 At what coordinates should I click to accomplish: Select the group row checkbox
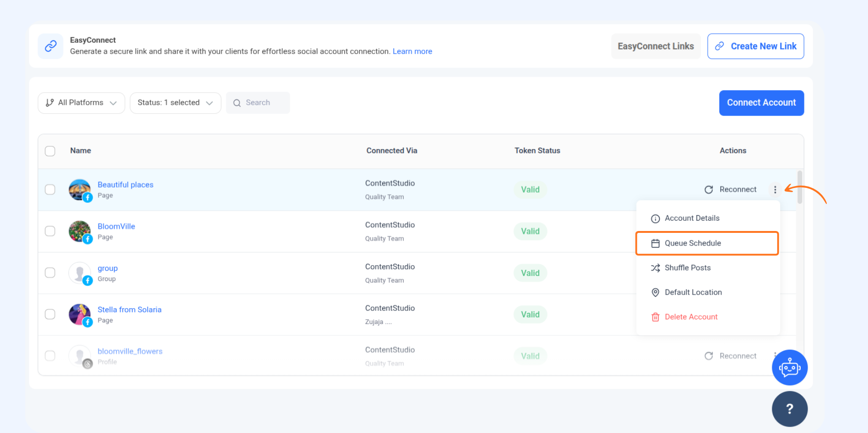[50, 273]
